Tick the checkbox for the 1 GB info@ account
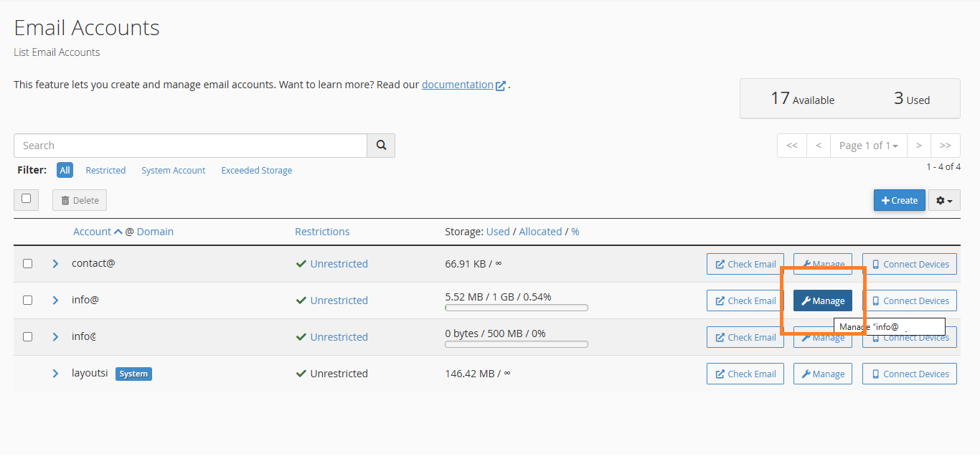This screenshot has width=980, height=459. point(27,301)
